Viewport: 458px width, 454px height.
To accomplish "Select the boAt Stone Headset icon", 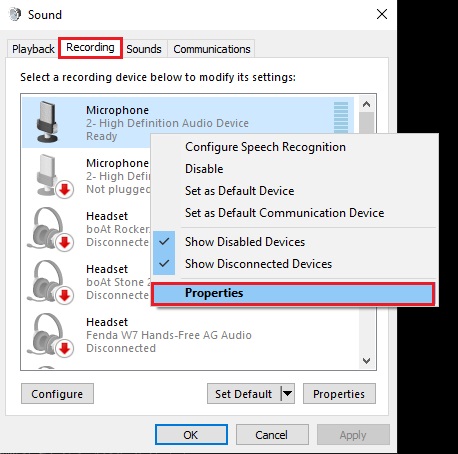I will (50, 282).
